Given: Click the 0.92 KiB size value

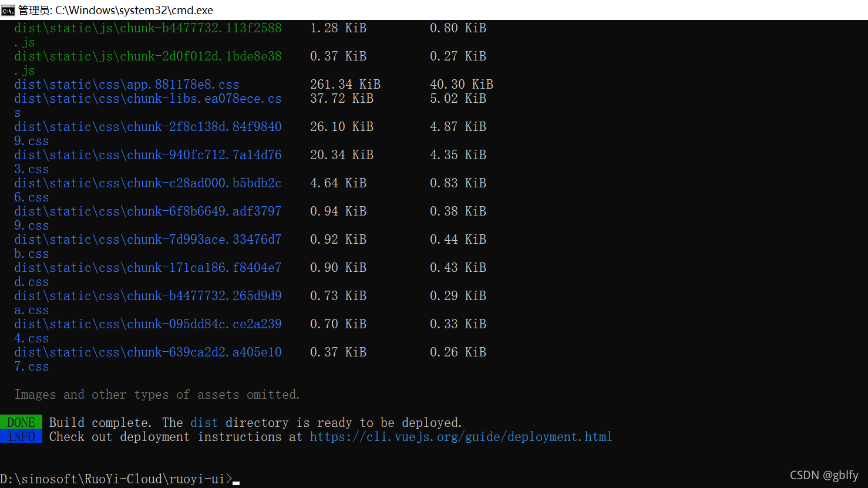Looking at the screenshot, I should tap(338, 240).
